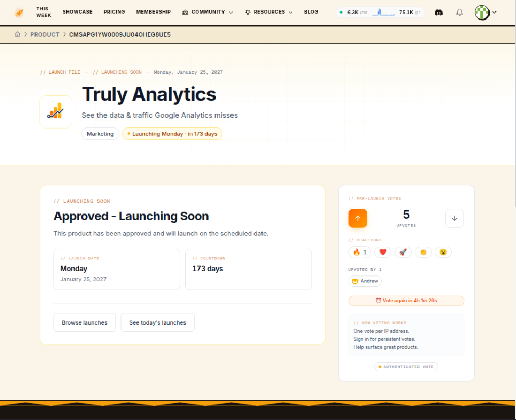Image resolution: width=516 pixels, height=420 pixels.
Task: Click the Approved - Launching Soon heading
Action: coord(131,216)
